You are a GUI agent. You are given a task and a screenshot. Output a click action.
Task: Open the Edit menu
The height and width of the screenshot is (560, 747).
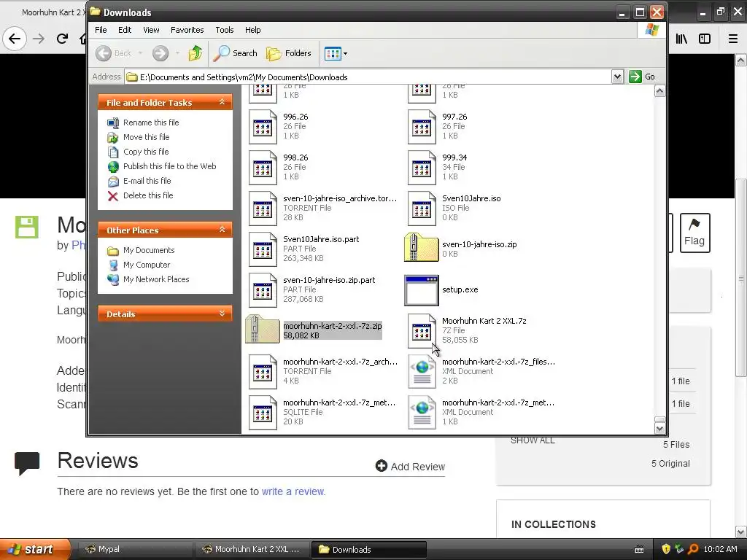[x=125, y=30]
